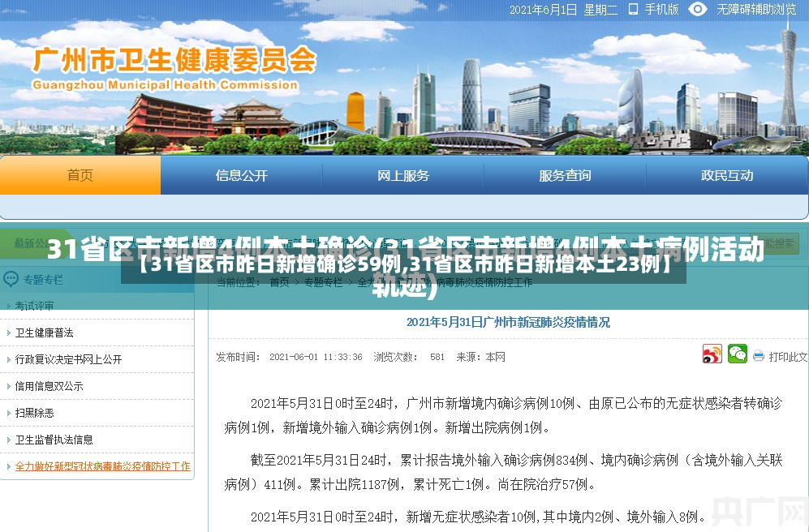Open the 网上服务 navigation tab
809x532 pixels.
coord(403,175)
